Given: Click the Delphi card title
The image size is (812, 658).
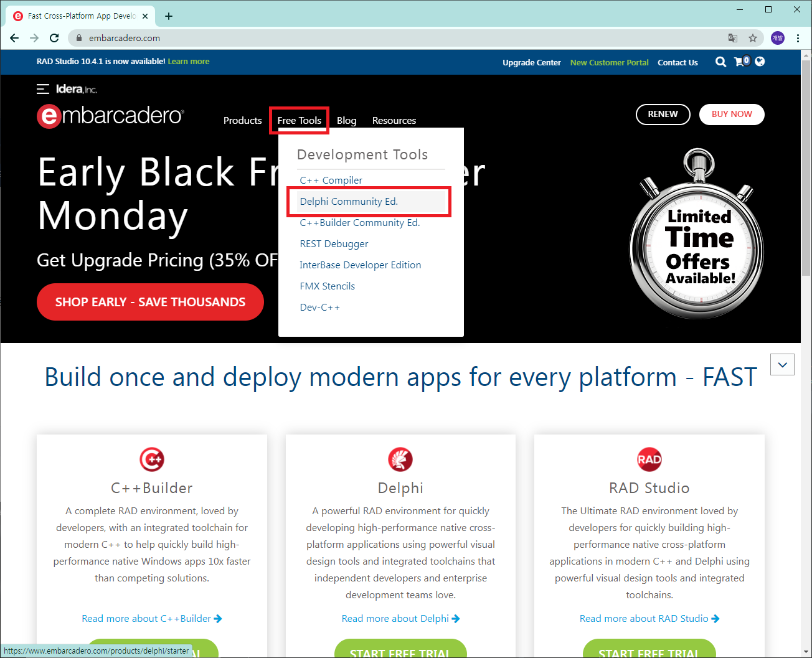Looking at the screenshot, I should [x=400, y=488].
